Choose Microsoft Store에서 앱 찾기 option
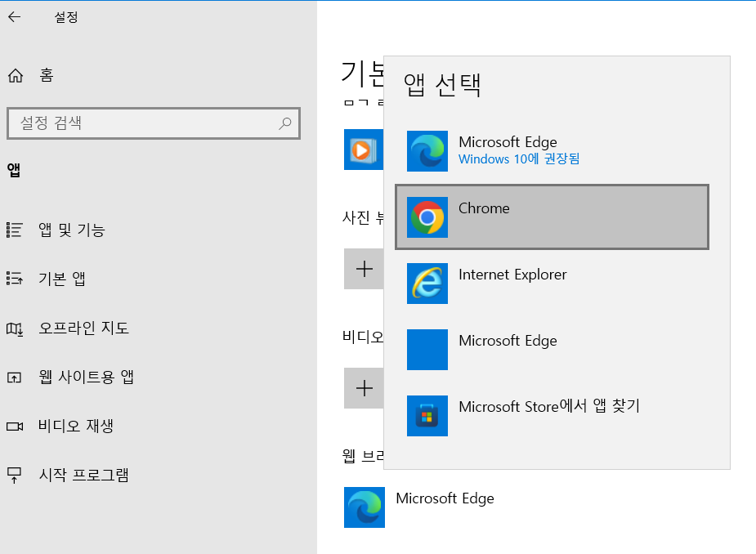 552,416
